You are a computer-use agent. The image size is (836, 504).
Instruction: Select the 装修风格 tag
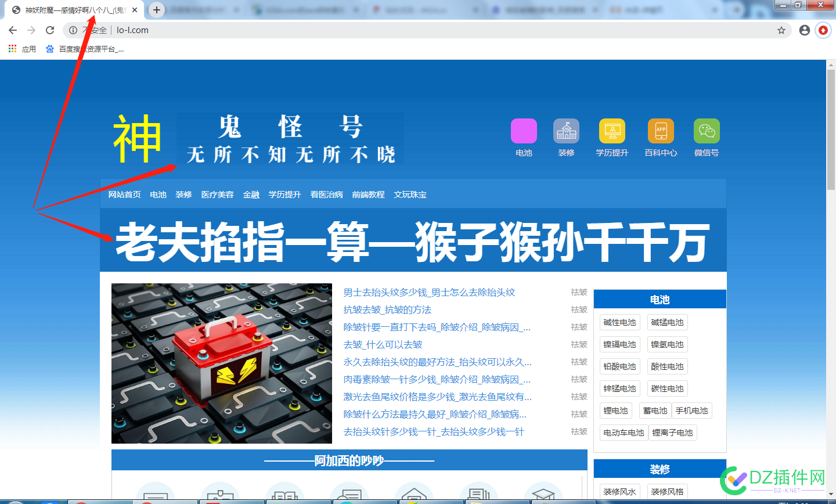667,492
